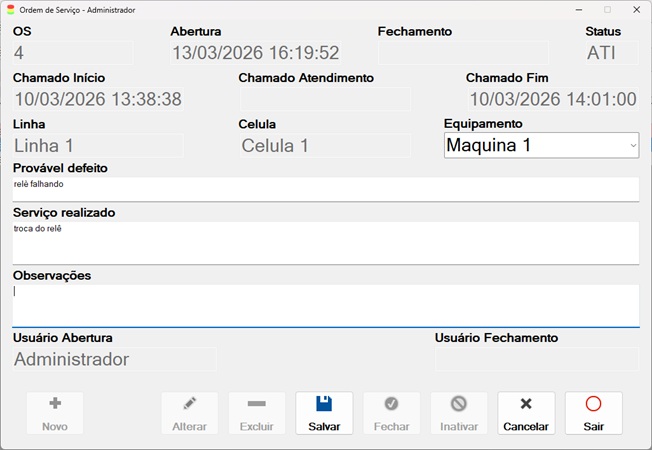Click the 'Provável defeito' label

[60, 168]
